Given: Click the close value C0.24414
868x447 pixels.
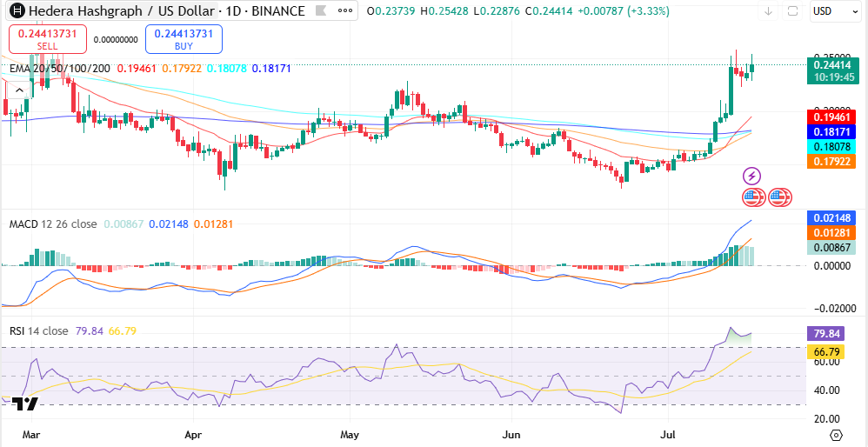Looking at the screenshot, I should click(x=548, y=11).
